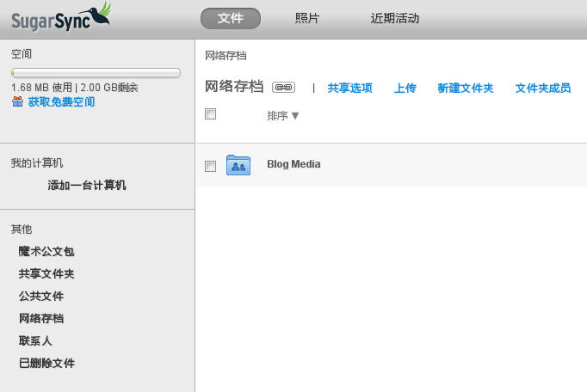587x392 pixels.
Task: Click the Blog Media shared folder icon
Action: click(238, 165)
